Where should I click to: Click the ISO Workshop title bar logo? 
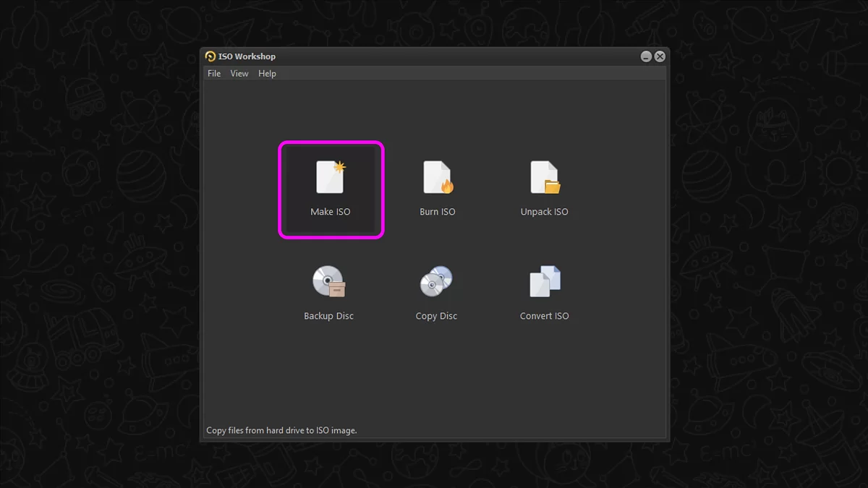210,56
